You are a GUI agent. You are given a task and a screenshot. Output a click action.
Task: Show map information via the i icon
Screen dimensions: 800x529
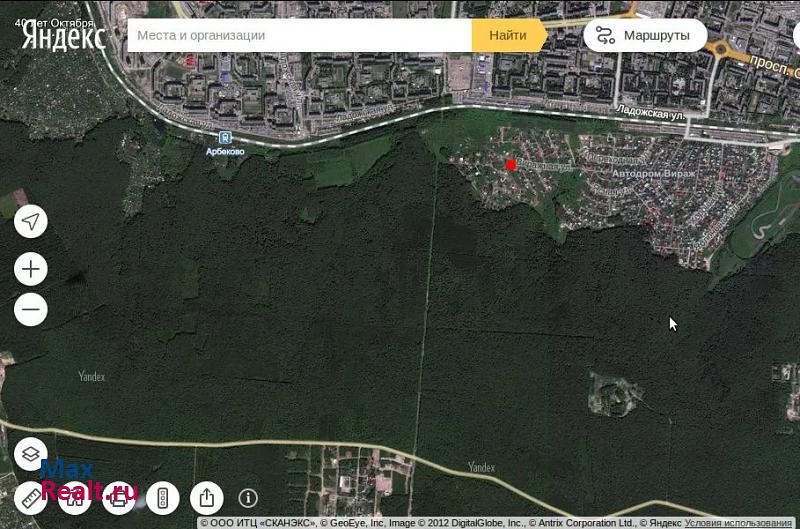[x=248, y=497]
